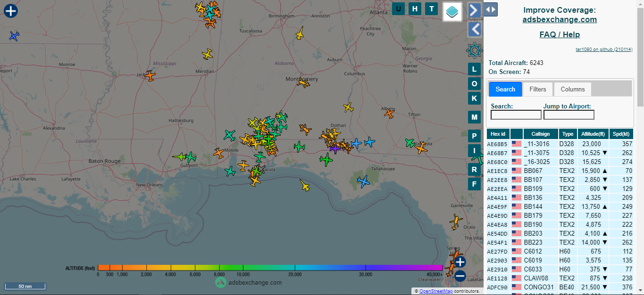The image size is (644, 295).
Task: Select the orange aircraft north of Ocala
Action: click(456, 221)
